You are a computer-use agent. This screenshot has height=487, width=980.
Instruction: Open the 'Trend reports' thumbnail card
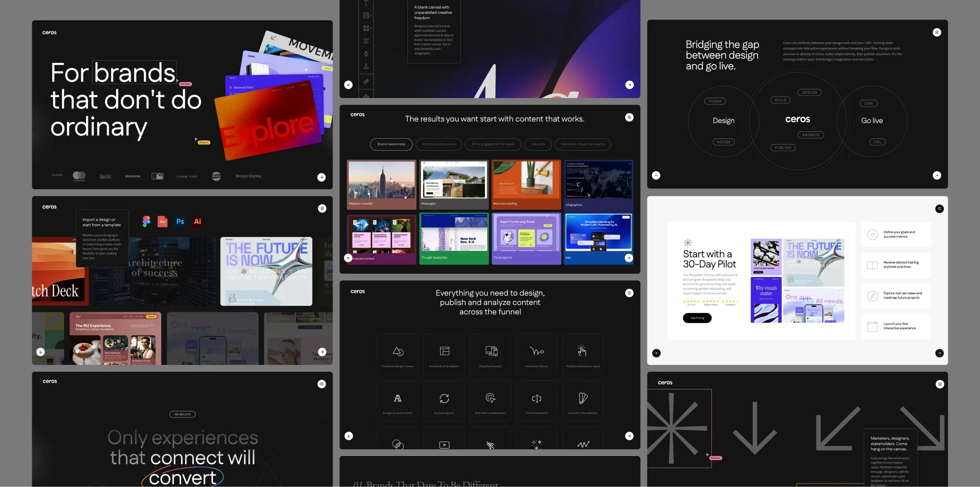point(526,239)
